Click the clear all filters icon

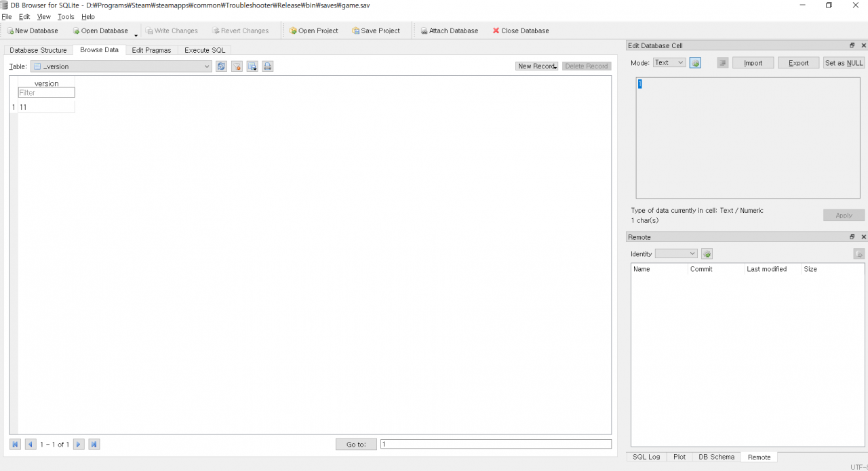pos(237,66)
